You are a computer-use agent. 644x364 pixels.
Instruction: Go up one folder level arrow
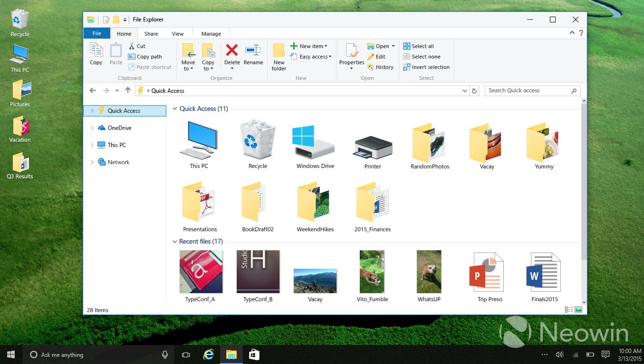[x=127, y=90]
